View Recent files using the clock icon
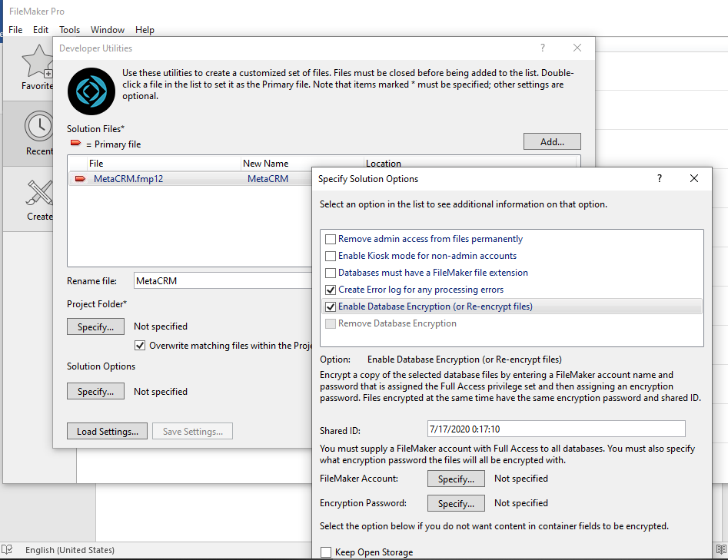 [x=38, y=125]
